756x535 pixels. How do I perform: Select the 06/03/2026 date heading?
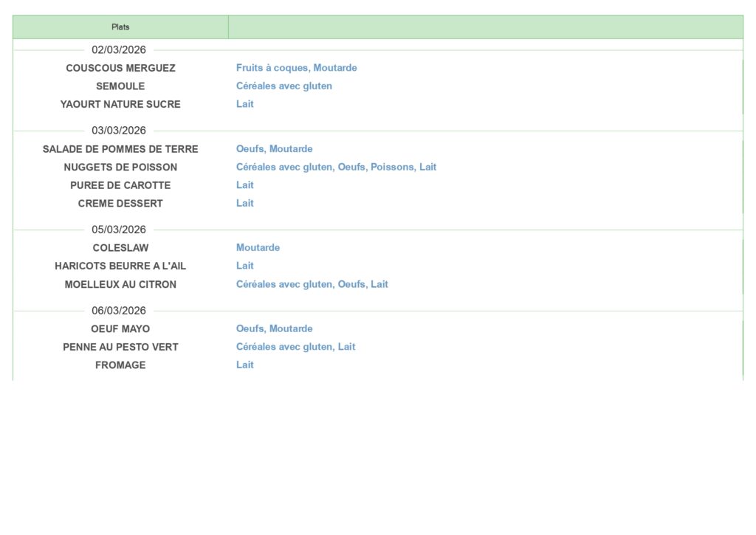tap(119, 311)
